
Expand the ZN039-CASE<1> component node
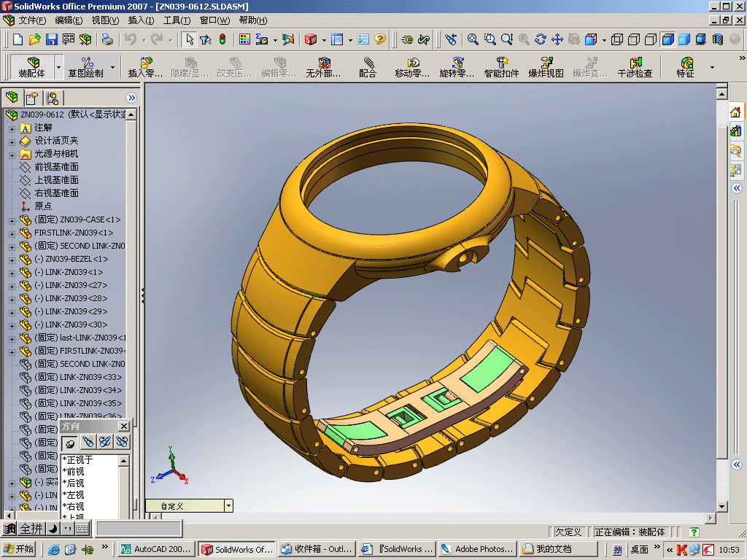coord(12,220)
